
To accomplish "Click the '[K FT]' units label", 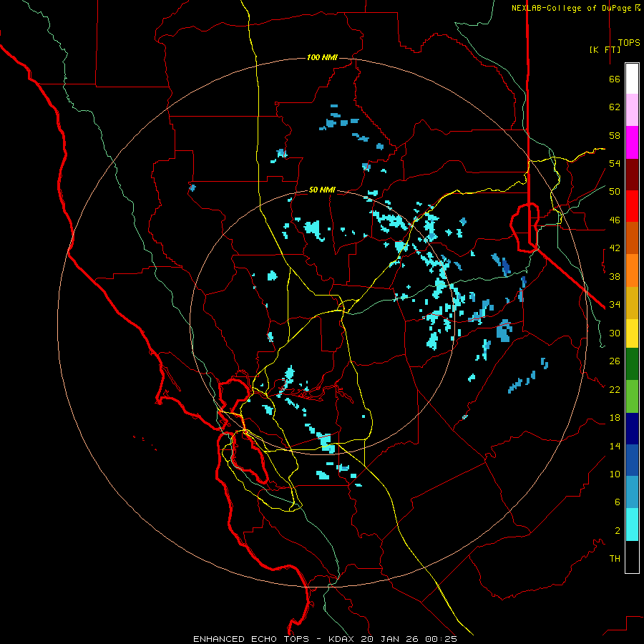I will pyautogui.click(x=605, y=49).
